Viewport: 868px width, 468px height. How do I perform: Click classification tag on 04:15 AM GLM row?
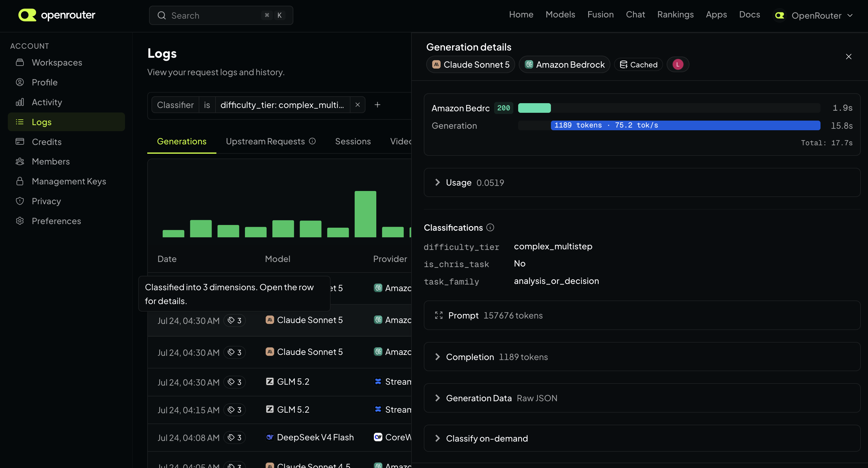tap(234, 410)
